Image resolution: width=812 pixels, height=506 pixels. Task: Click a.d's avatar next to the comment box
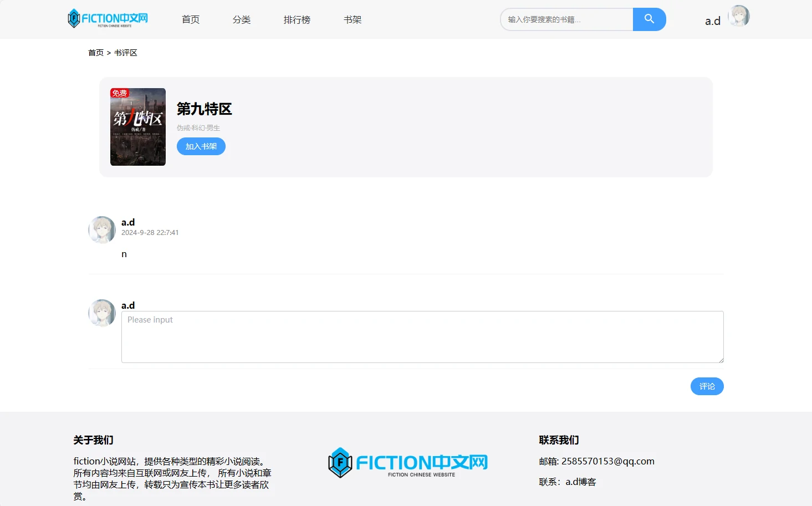[101, 313]
